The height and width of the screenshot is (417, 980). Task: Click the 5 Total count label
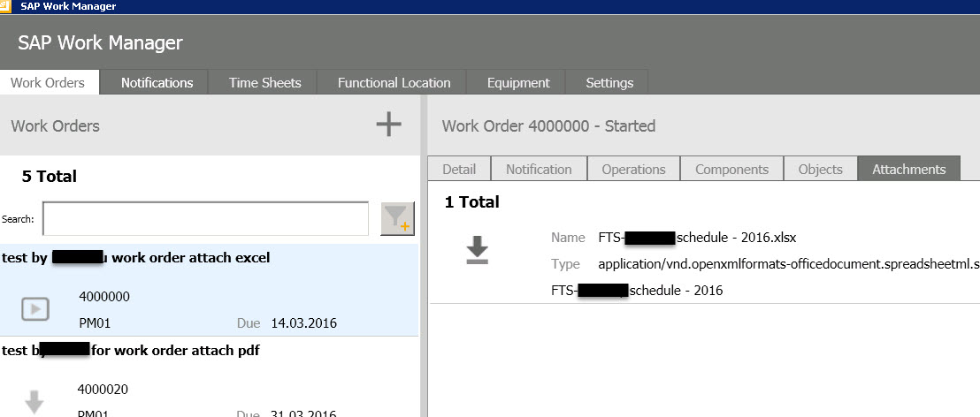click(50, 176)
